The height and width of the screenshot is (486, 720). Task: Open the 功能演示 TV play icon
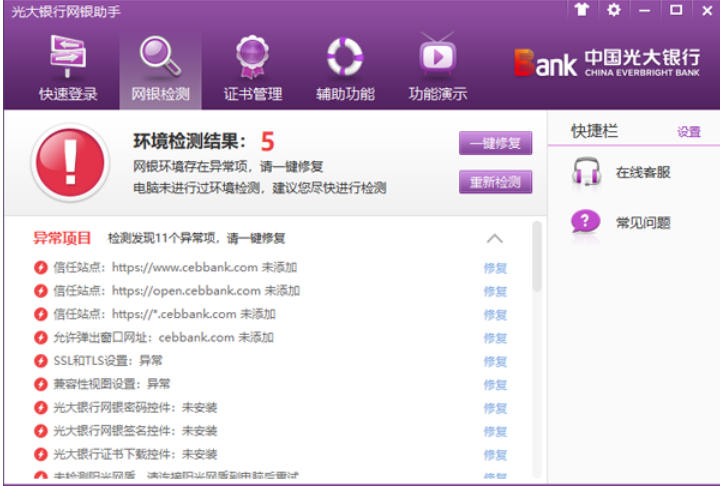437,55
